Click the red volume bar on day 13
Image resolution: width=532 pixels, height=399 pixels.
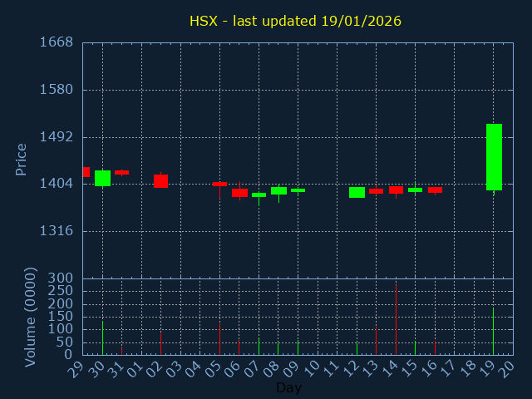tap(376, 341)
